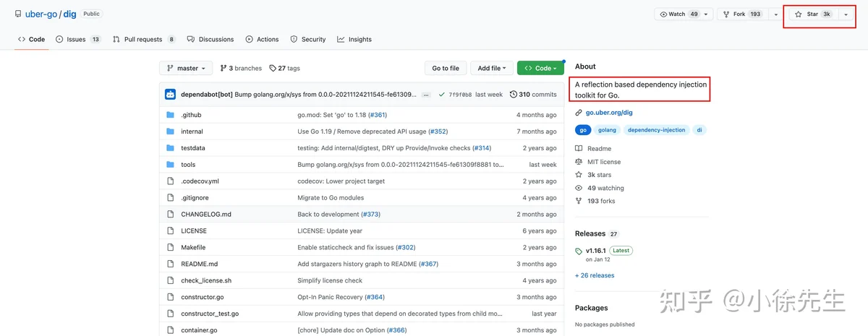Screen dimensions: 868x336
Task: Open commit hash 7f9f0b8
Action: (460, 95)
